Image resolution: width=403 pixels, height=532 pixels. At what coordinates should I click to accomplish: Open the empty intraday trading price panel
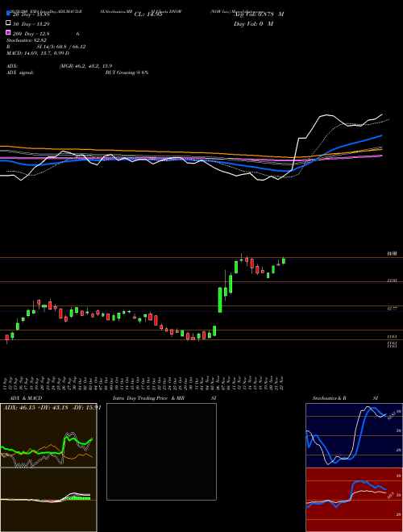[x=161, y=451]
